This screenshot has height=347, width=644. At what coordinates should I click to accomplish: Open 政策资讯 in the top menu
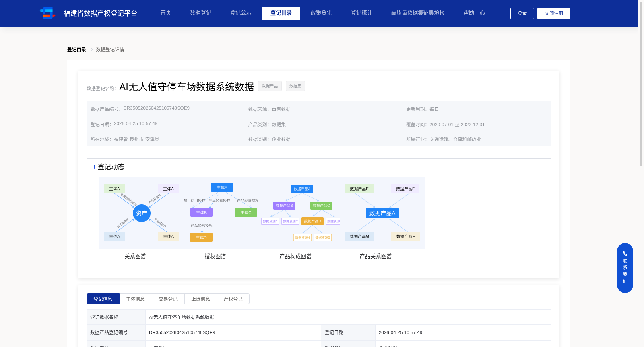point(321,13)
